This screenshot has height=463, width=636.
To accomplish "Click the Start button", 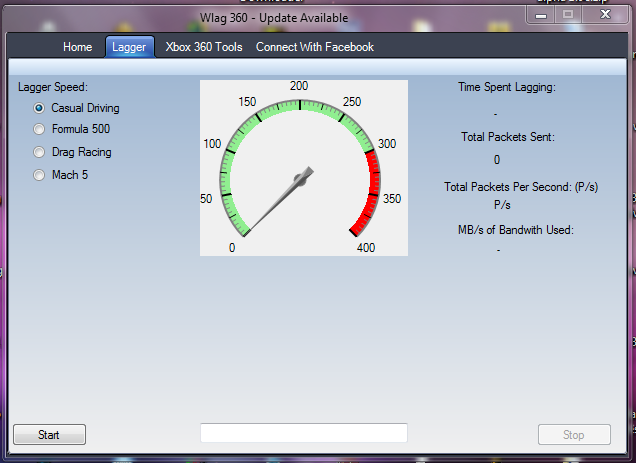I will point(49,435).
